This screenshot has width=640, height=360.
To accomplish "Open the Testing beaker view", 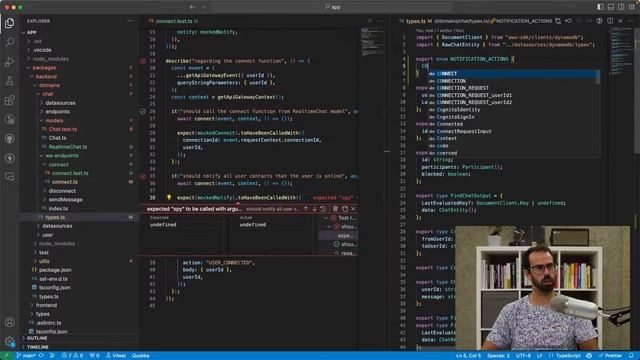I will (x=9, y=81).
